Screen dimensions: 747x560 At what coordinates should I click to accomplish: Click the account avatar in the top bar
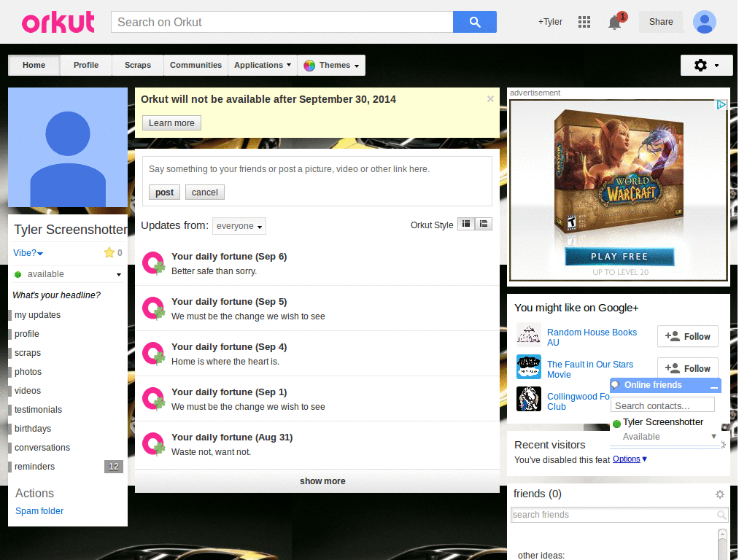705,22
